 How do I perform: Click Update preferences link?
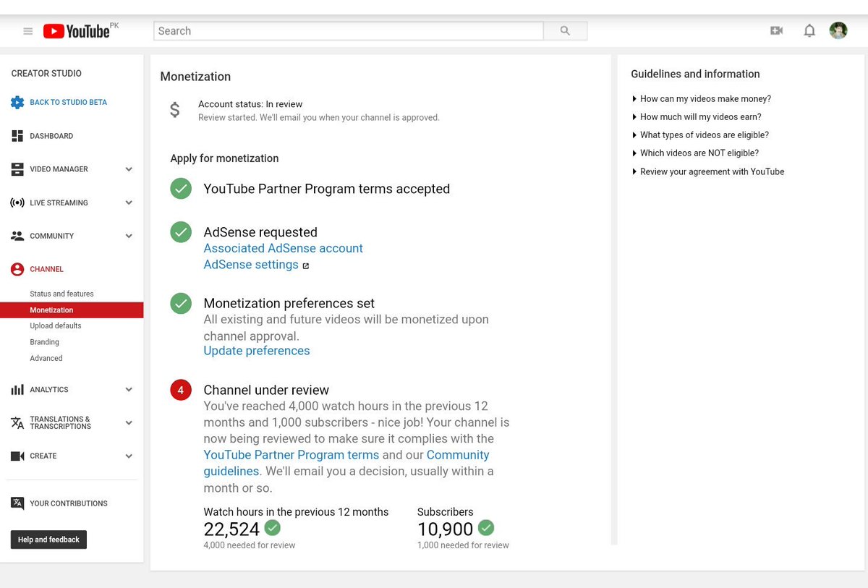257,351
